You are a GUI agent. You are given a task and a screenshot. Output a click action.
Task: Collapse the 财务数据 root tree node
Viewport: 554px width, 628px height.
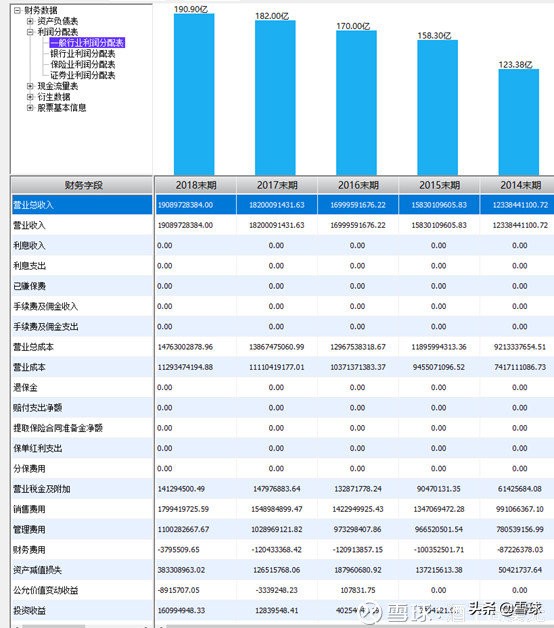click(17, 10)
